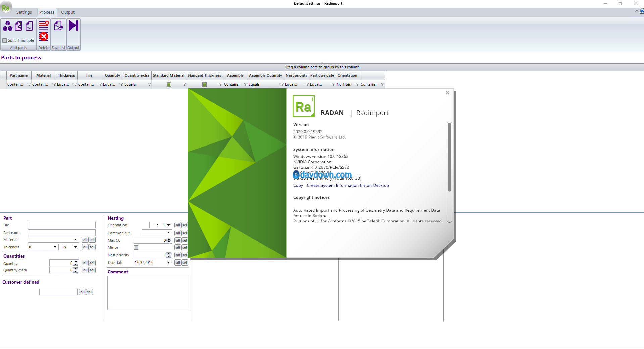
Task: Increase the Nest priority spinner value
Action: click(169, 254)
